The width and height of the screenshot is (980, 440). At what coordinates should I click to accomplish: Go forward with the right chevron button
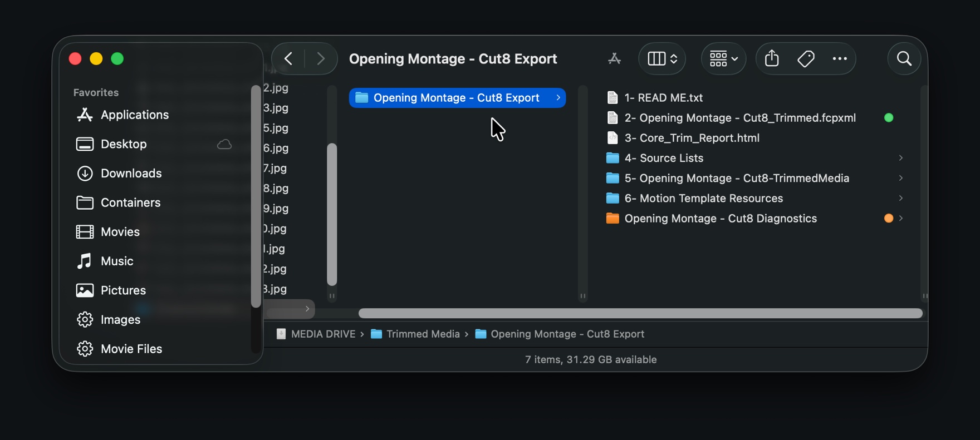tap(321, 58)
